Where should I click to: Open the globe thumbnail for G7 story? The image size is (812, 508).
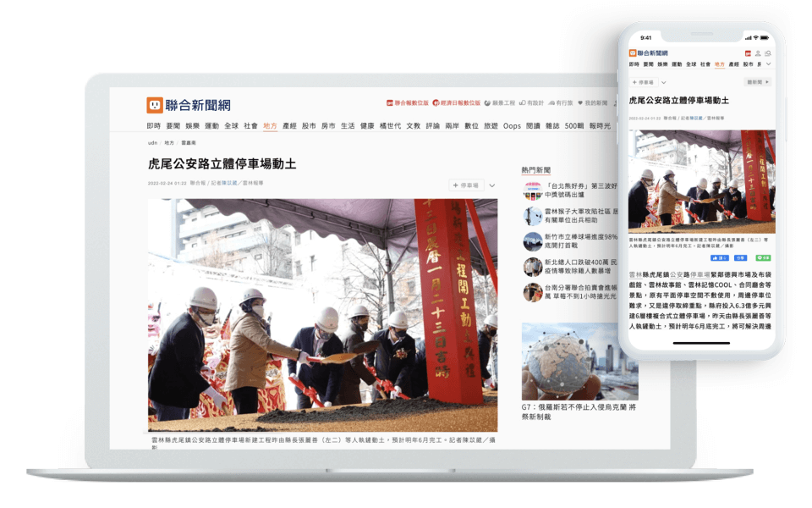tap(580, 362)
